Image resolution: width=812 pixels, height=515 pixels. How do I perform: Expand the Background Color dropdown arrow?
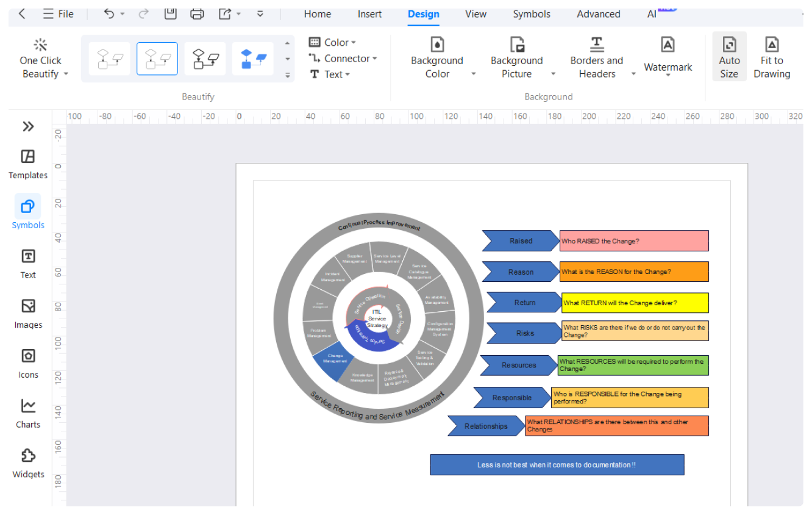[x=474, y=74]
